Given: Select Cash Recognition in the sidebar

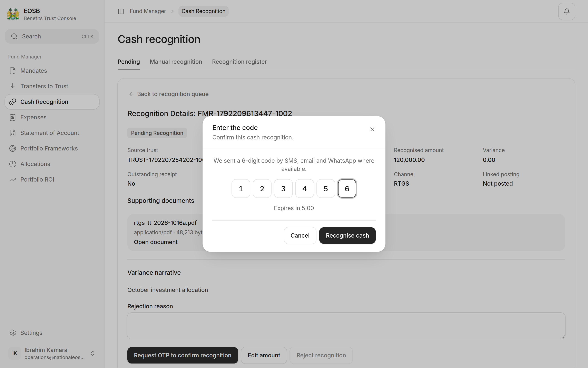Looking at the screenshot, I should [52, 102].
